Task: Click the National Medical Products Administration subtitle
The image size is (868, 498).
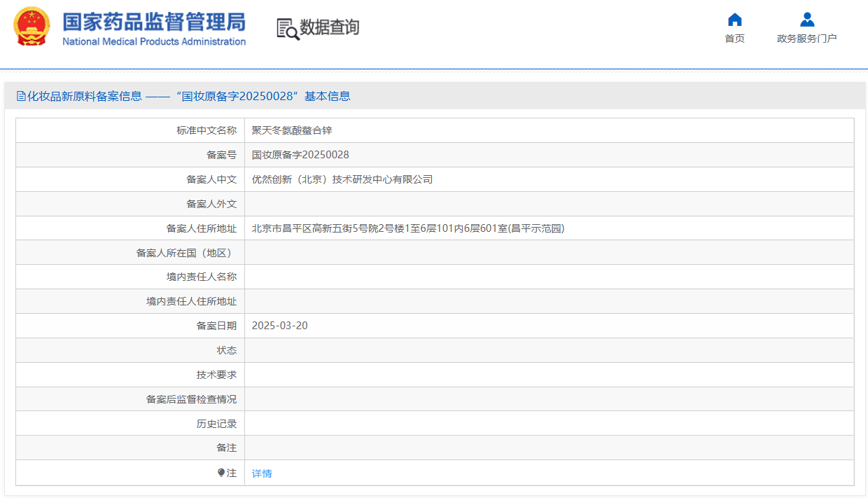Action: [154, 41]
